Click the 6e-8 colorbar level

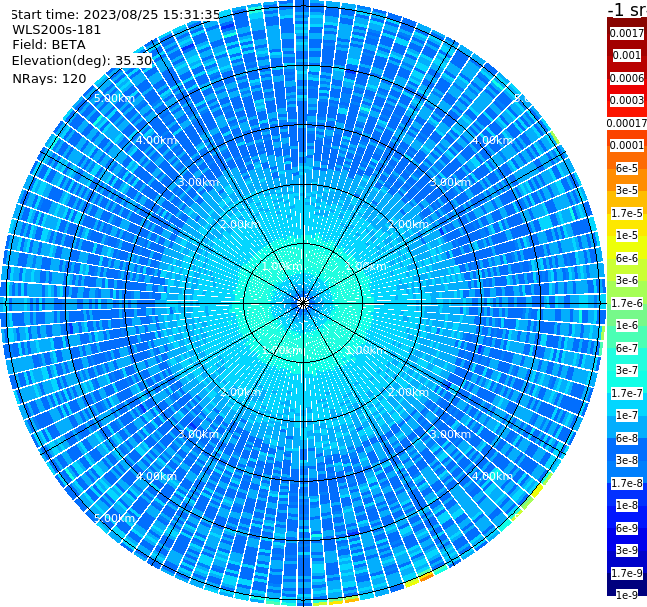pos(627,438)
